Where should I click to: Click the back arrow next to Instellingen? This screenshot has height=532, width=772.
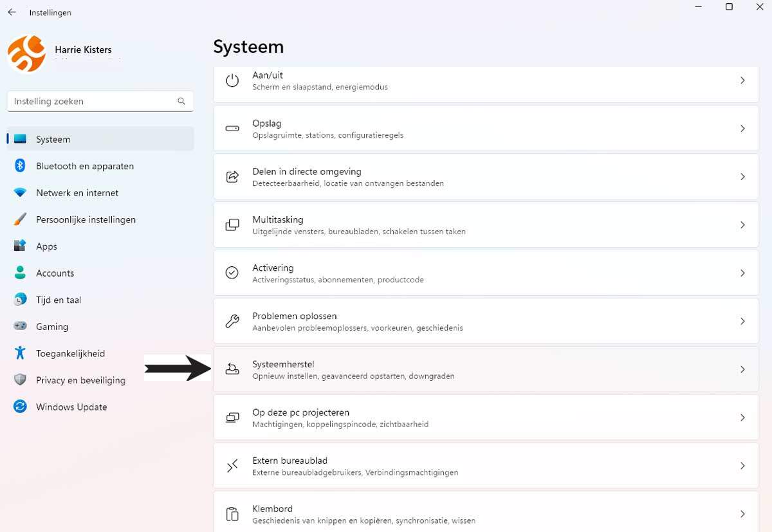[12, 12]
